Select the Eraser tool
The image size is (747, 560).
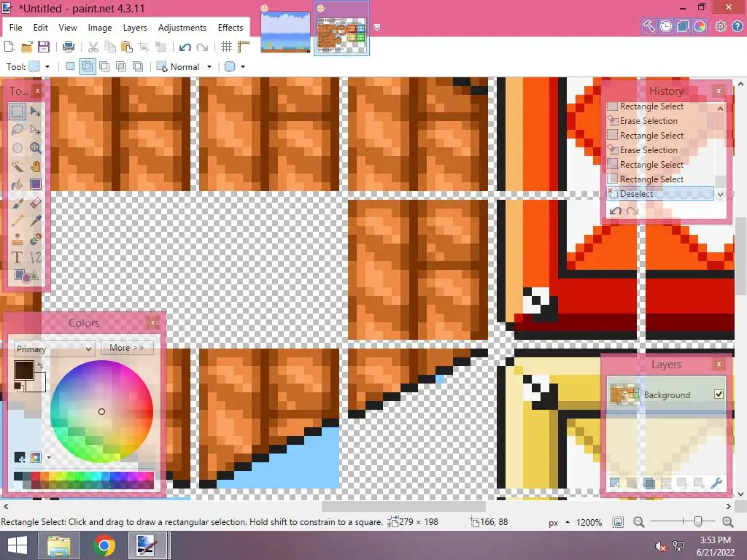tap(35, 203)
